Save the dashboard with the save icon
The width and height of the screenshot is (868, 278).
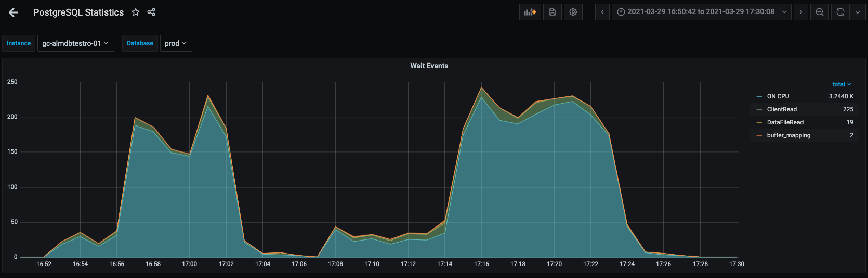pyautogui.click(x=553, y=12)
